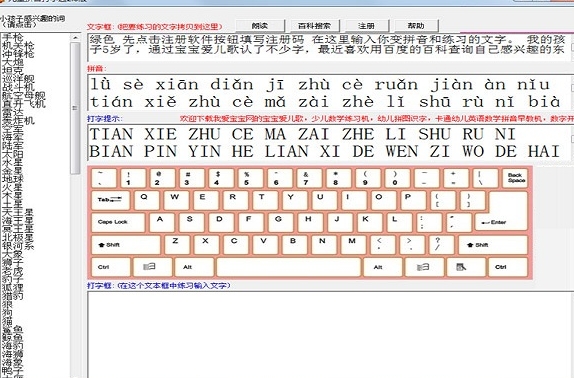
Task: Click inside the 拼音 pinyin text box
Action: (329, 93)
